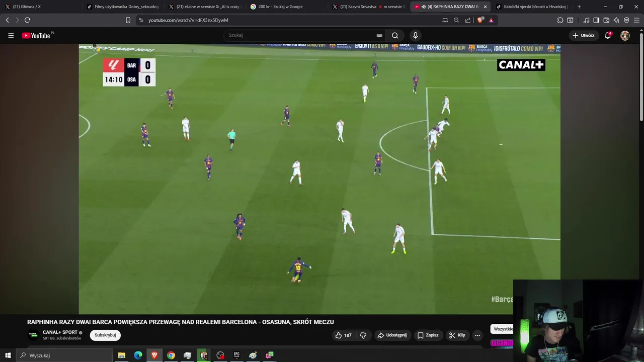The image size is (644, 362).
Task: Open Brave Shields lion icon
Action: (x=480, y=20)
